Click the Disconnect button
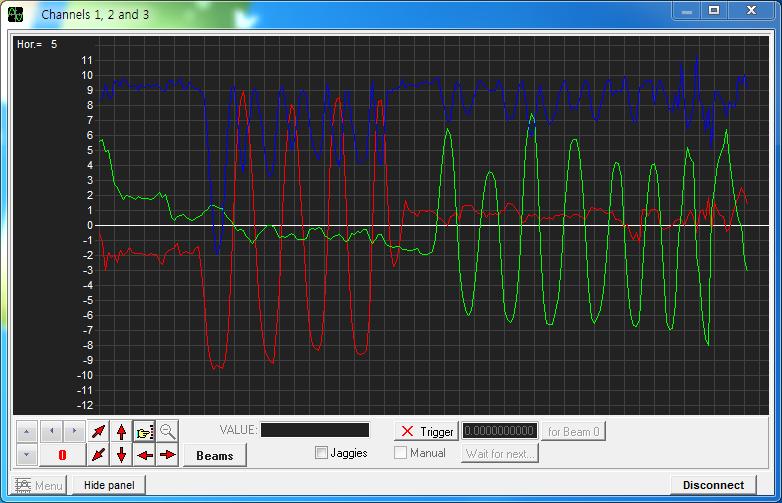The height and width of the screenshot is (503, 782). point(713,485)
